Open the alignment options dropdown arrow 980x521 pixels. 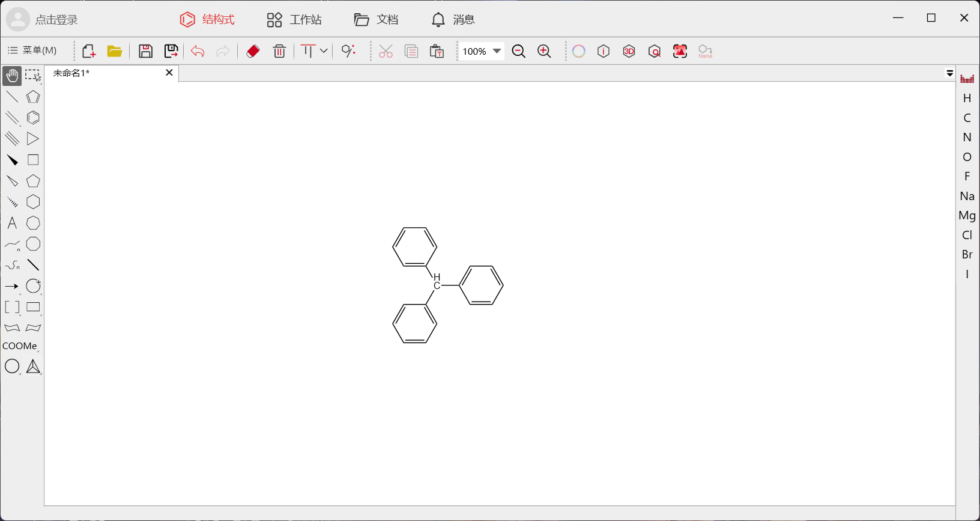coord(324,51)
